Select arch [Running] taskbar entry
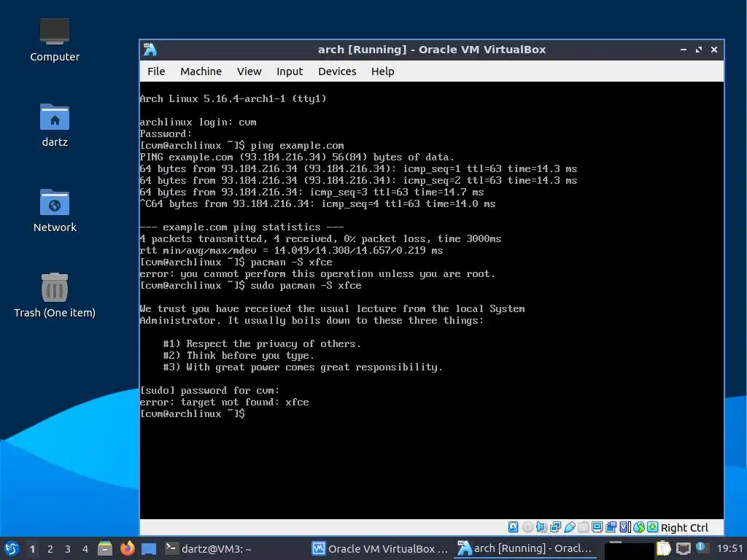Viewport: 747px width, 560px height. coord(524,548)
